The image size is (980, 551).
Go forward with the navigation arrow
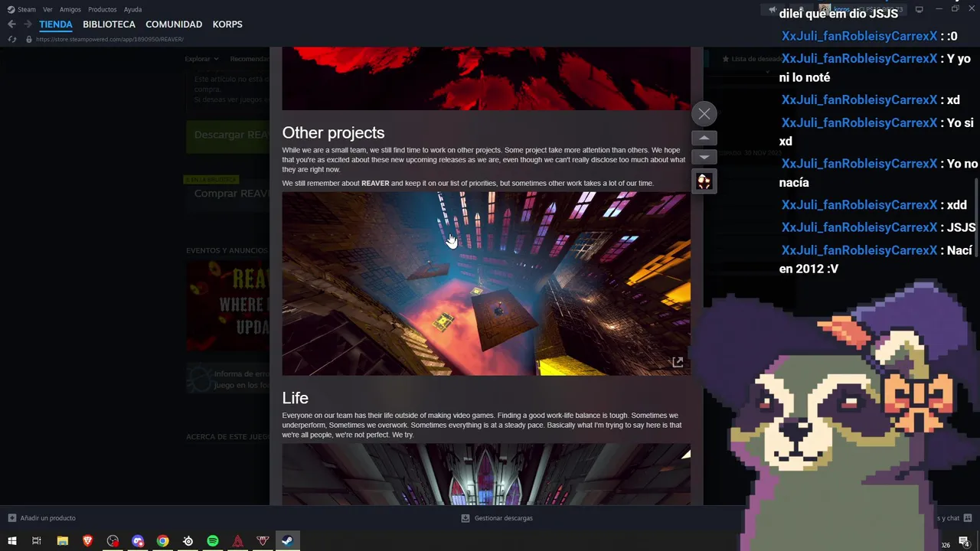(x=28, y=24)
